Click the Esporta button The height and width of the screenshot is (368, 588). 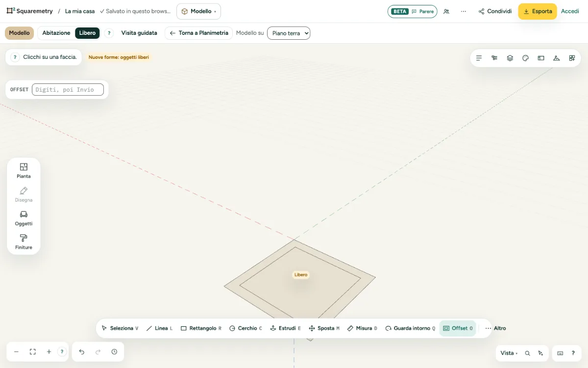[538, 11]
